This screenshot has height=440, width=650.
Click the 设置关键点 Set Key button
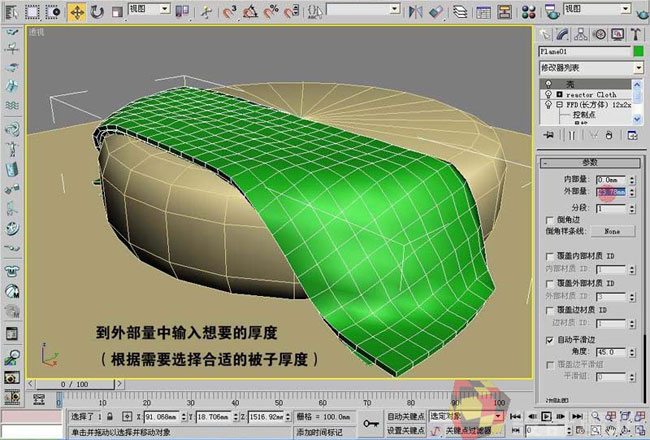[x=406, y=430]
